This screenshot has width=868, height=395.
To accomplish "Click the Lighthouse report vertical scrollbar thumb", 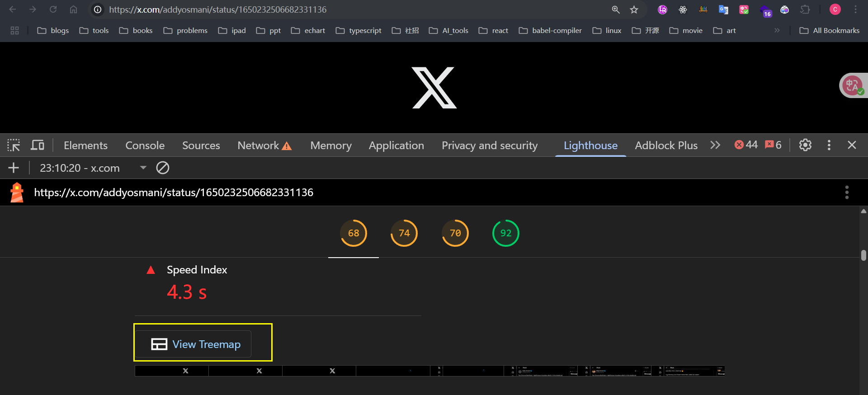I will (863, 255).
